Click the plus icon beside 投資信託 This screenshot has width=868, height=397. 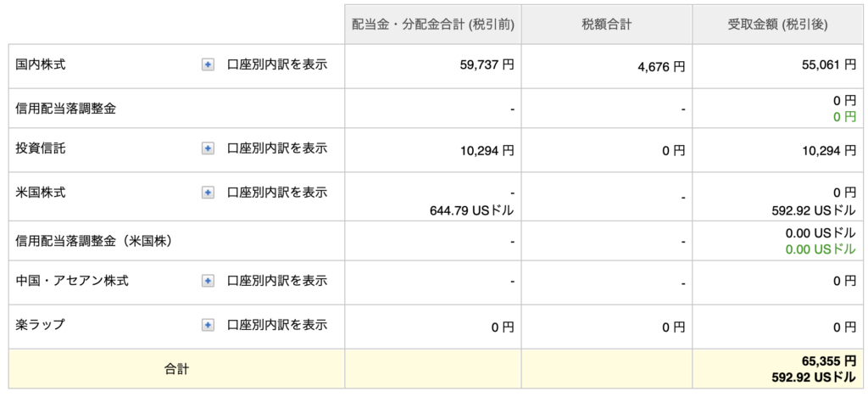tap(208, 148)
